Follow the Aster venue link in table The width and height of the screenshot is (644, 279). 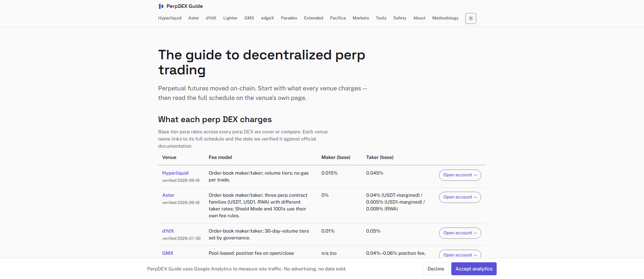point(168,195)
